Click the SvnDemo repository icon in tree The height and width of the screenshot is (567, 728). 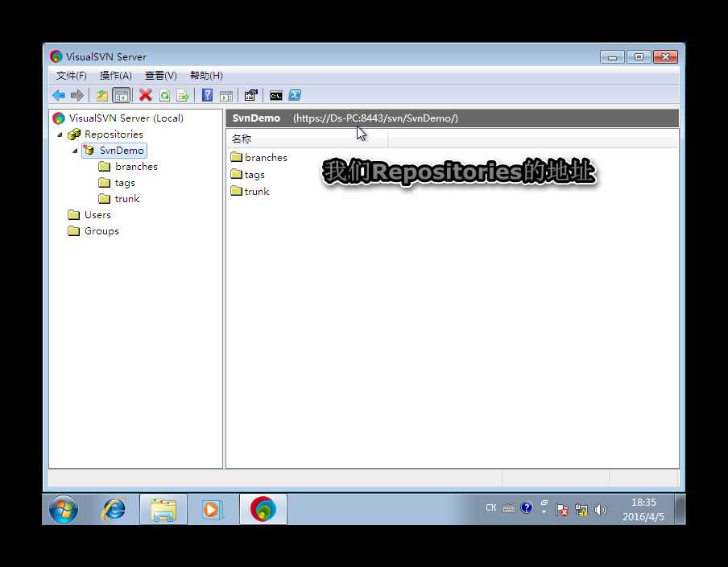[89, 150]
